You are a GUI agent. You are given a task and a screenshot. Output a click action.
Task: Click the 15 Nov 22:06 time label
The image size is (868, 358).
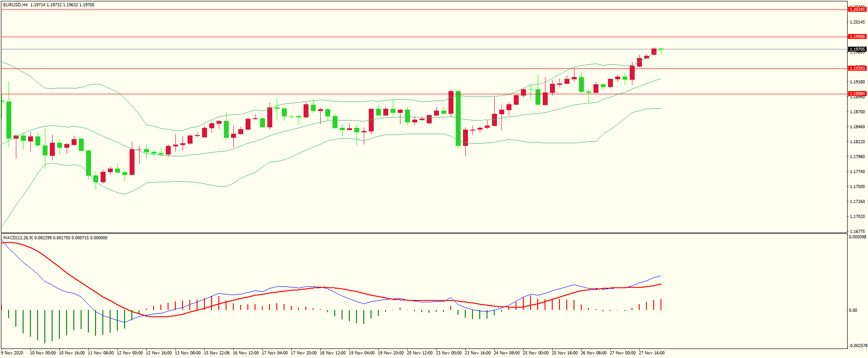point(217,353)
